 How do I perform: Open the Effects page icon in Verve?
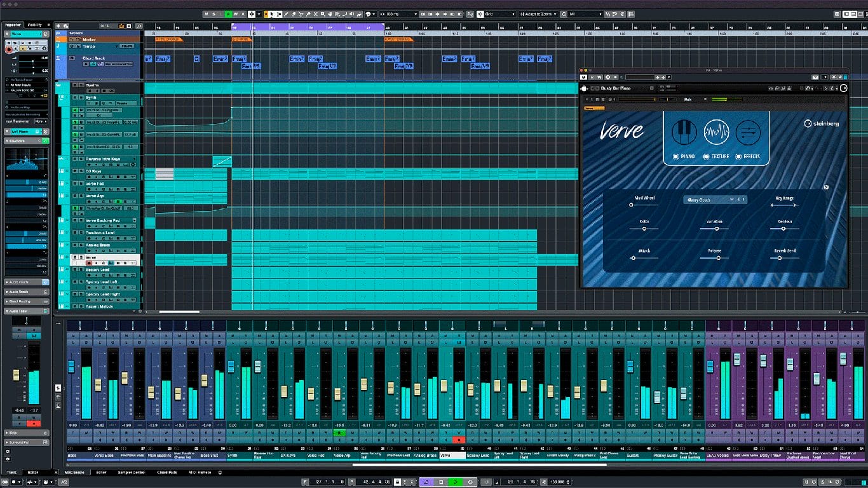pyautogui.click(x=748, y=132)
